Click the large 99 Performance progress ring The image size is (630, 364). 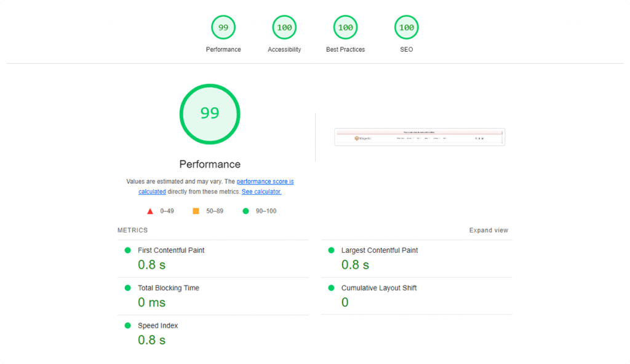tap(209, 114)
